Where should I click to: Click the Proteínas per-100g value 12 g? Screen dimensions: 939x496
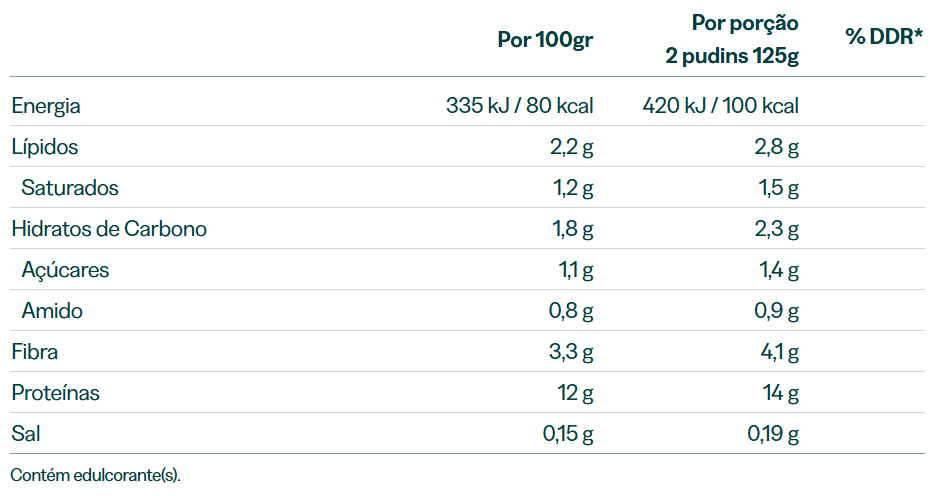(x=575, y=393)
